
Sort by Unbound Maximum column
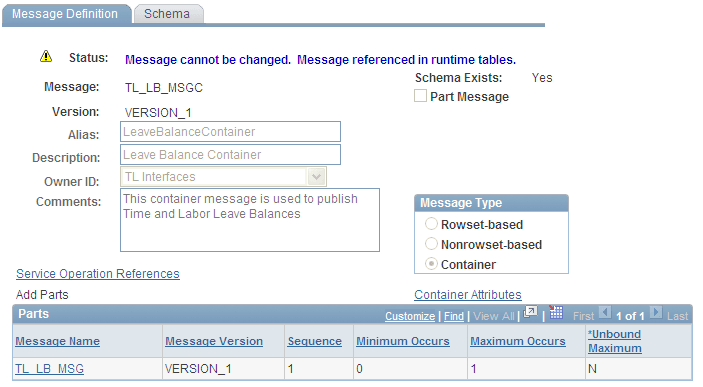pos(615,341)
